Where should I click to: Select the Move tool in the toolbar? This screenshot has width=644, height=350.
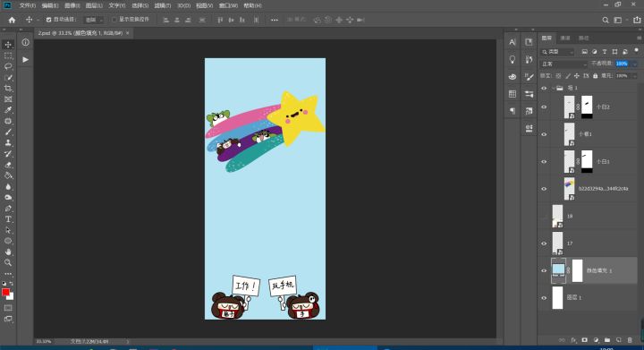[8, 45]
